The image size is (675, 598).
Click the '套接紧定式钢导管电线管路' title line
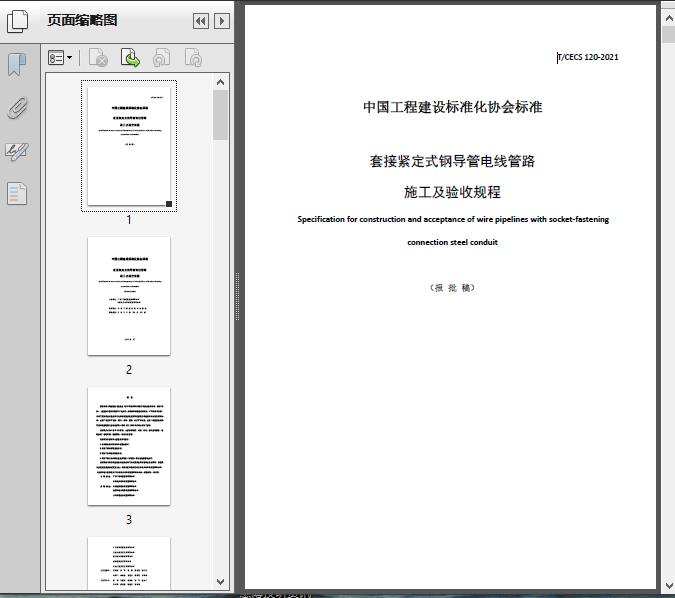tap(452, 161)
